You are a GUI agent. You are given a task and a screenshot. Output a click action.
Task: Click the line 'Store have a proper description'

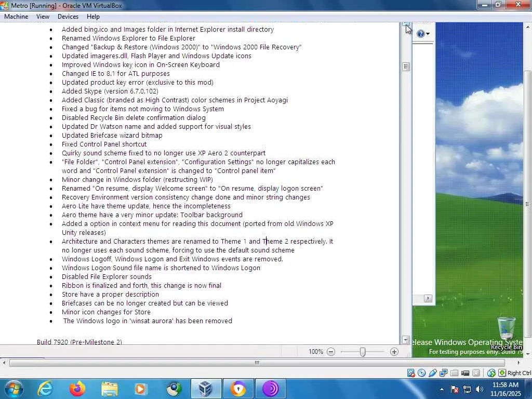coord(110,295)
